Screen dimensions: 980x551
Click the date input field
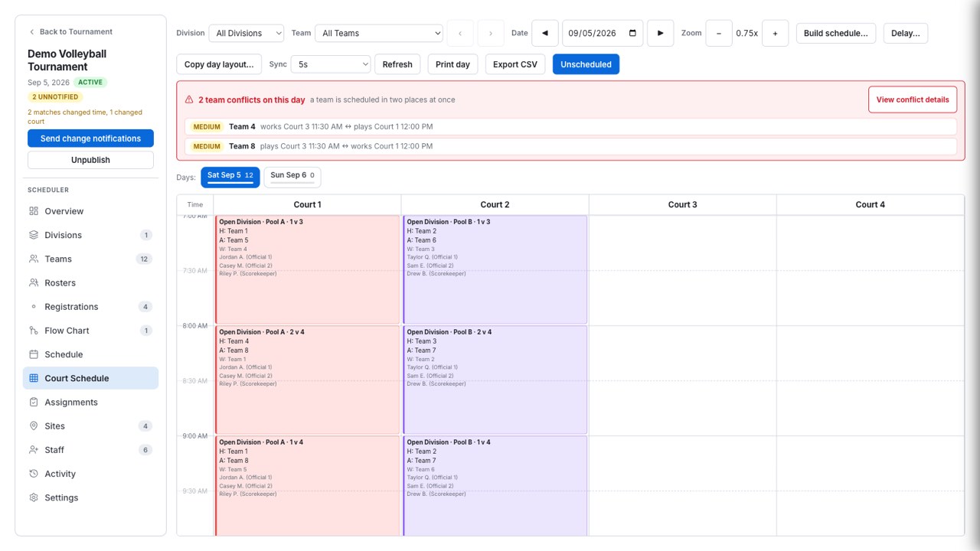pos(603,33)
